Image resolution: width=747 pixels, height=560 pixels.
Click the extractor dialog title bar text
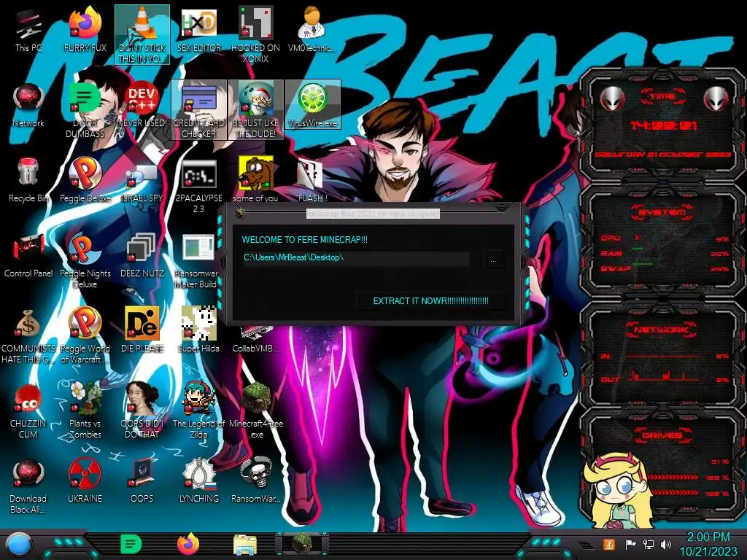pyautogui.click(x=373, y=214)
